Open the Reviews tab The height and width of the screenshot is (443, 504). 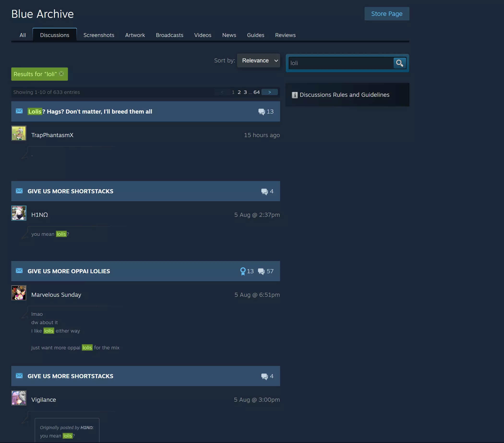285,35
